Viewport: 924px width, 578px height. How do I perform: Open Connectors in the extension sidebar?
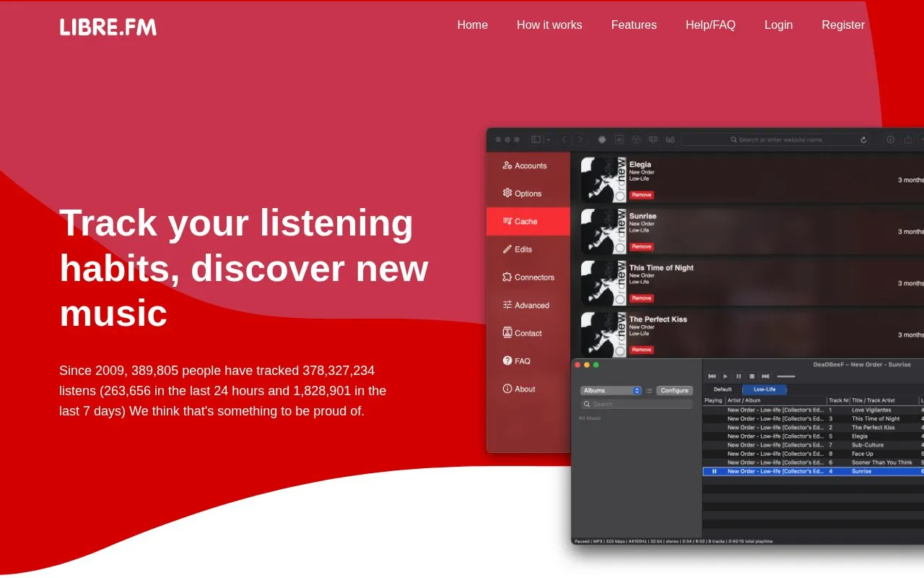pyautogui.click(x=528, y=277)
